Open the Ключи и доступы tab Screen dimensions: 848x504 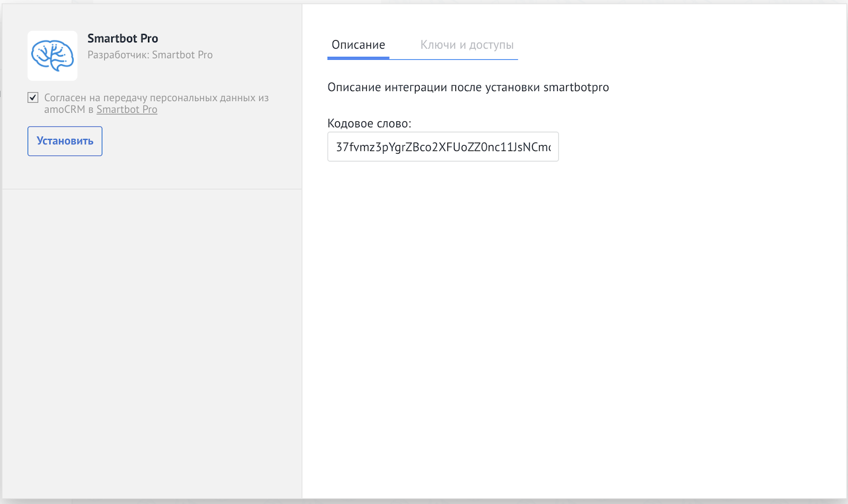point(467,45)
